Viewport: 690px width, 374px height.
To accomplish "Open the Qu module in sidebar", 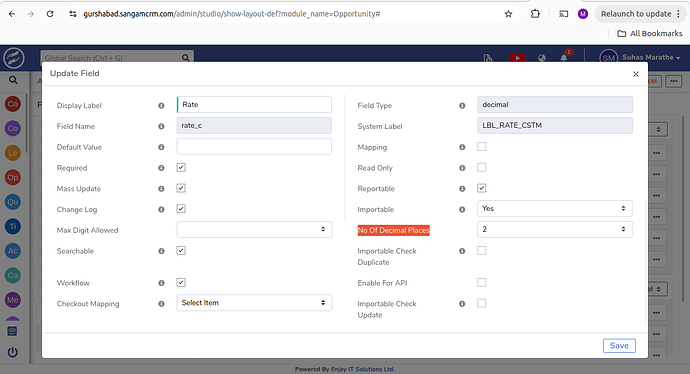I will point(13,202).
